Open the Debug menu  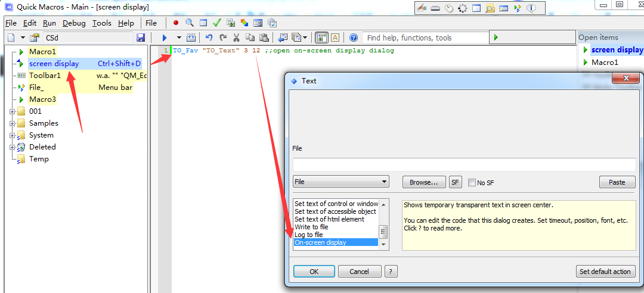[x=74, y=23]
